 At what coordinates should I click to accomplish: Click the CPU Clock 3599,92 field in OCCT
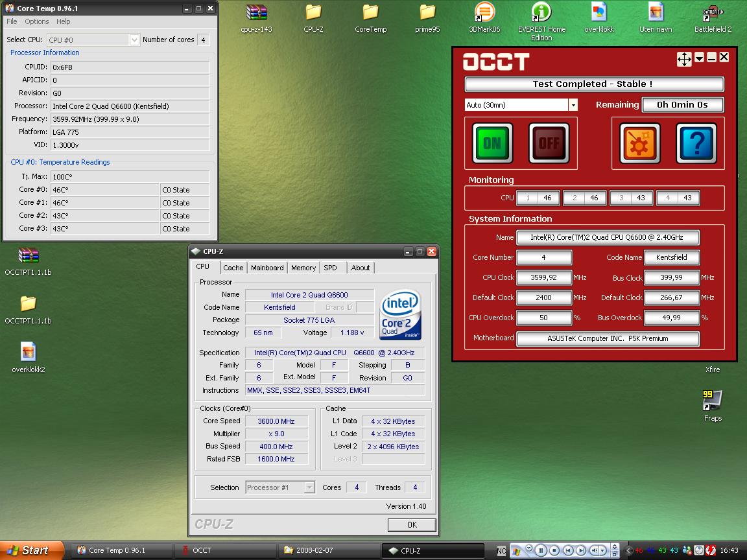pos(544,277)
